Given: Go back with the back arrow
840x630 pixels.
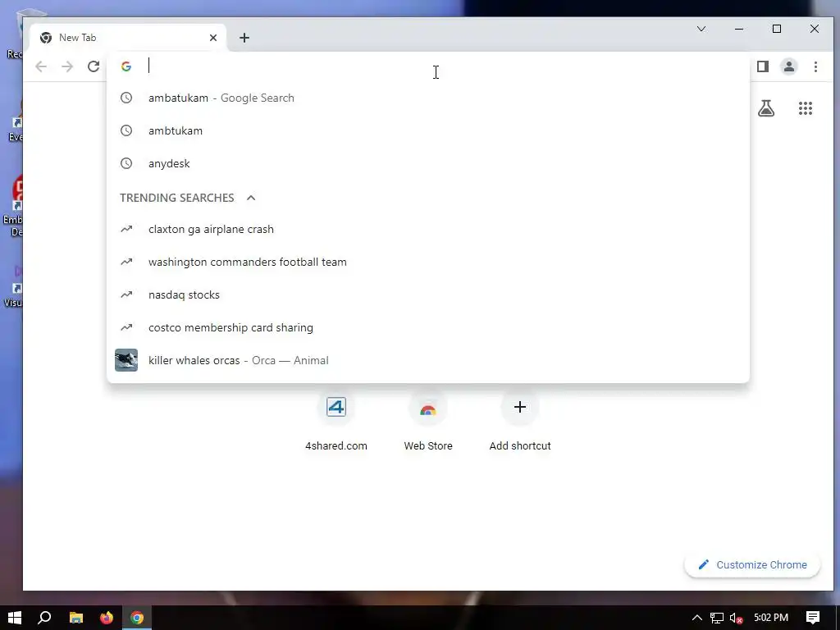Looking at the screenshot, I should 41,66.
